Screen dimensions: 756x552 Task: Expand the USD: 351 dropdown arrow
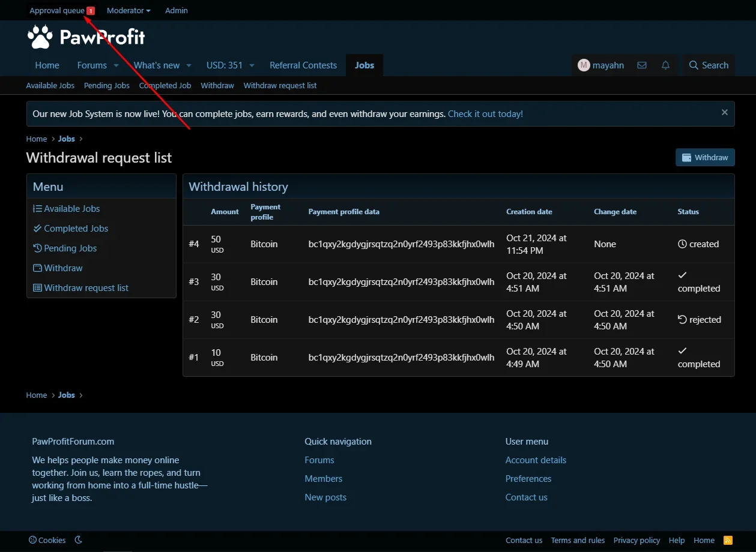[x=252, y=65]
